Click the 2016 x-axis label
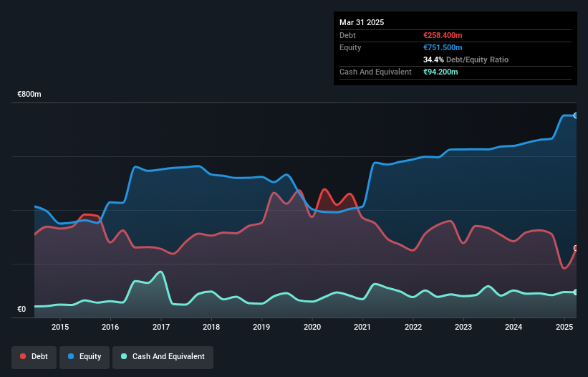Image resolution: width=588 pixels, height=377 pixels. coord(110,327)
